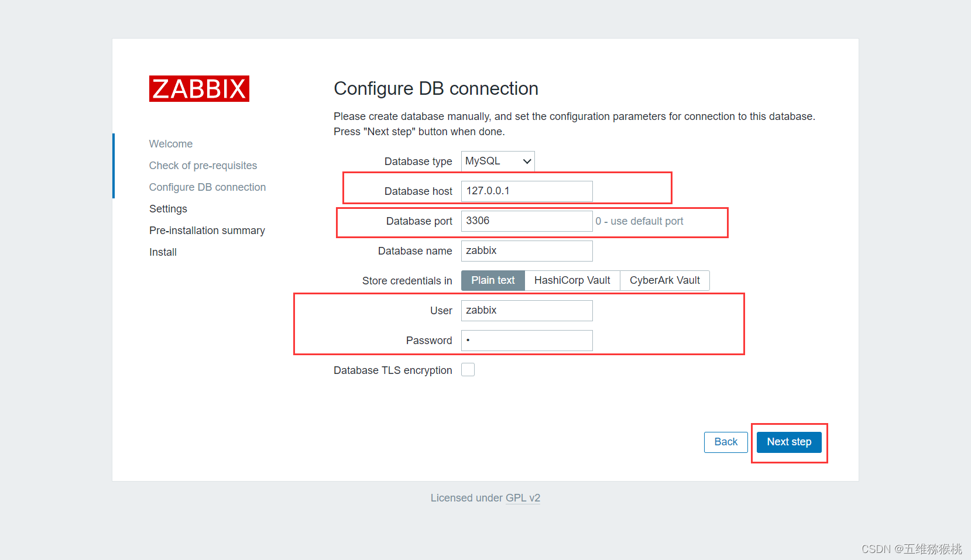Click the '0 - use default port' hint

(639, 221)
